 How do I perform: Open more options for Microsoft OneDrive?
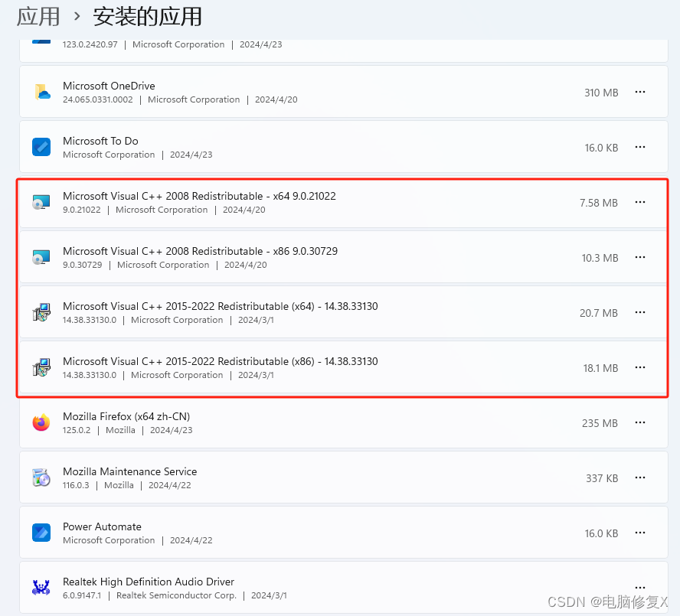click(x=640, y=92)
